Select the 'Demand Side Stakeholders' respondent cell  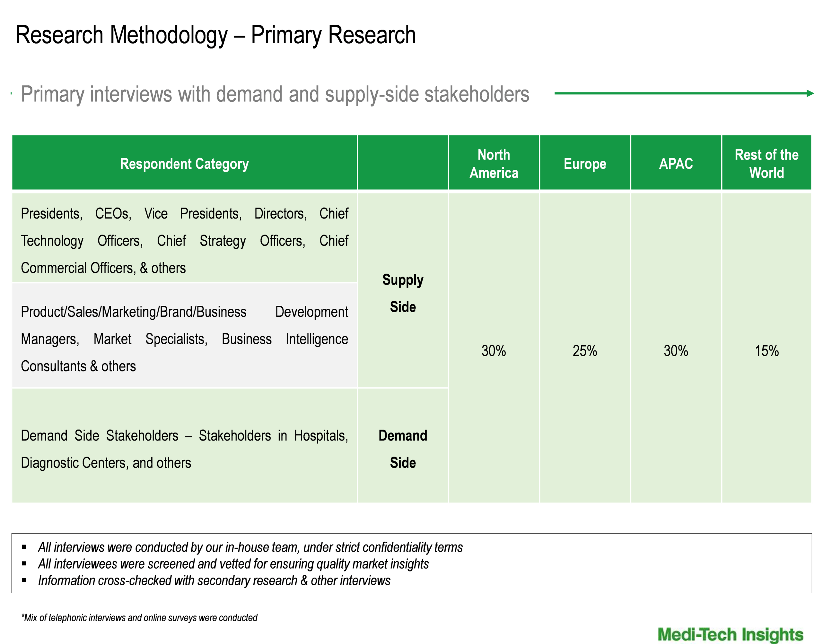pyautogui.click(x=185, y=446)
